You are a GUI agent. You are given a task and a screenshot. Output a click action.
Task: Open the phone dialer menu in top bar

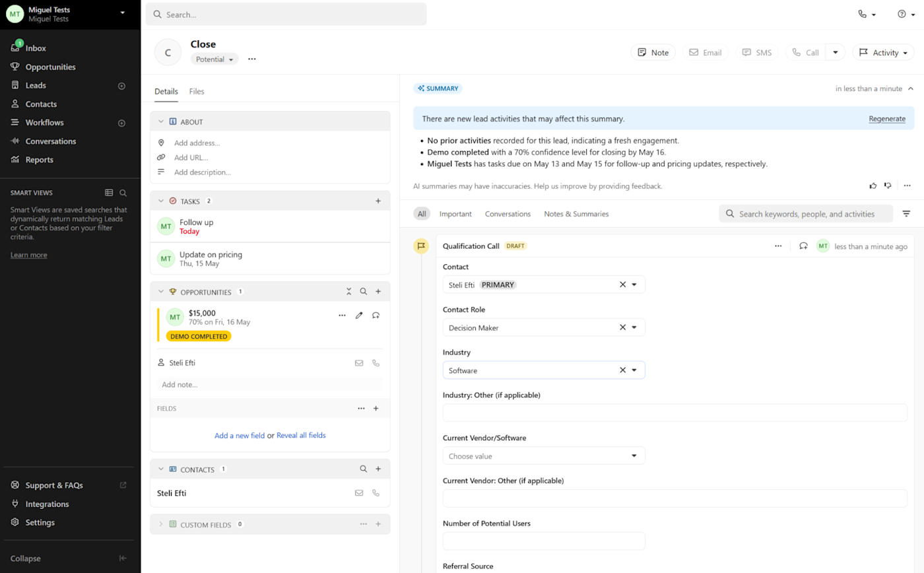point(867,14)
